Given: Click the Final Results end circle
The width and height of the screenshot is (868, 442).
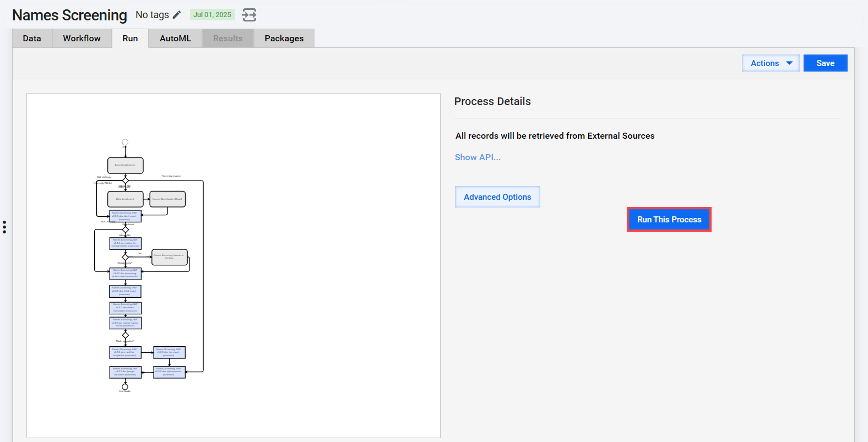Looking at the screenshot, I should pyautogui.click(x=125, y=386).
